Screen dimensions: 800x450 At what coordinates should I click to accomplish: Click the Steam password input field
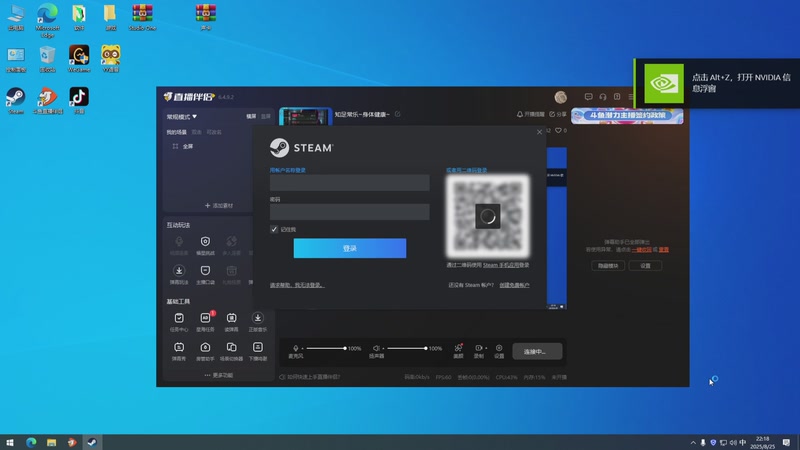coord(349,212)
